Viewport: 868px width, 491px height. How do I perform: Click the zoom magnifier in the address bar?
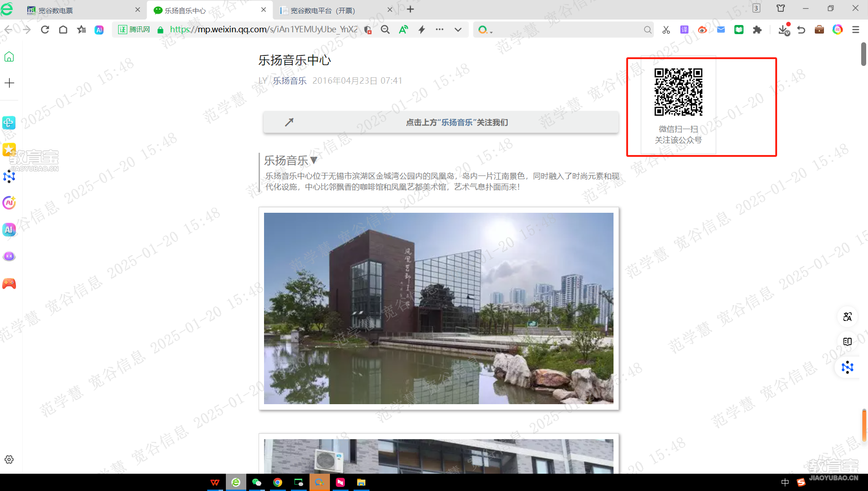click(x=385, y=30)
